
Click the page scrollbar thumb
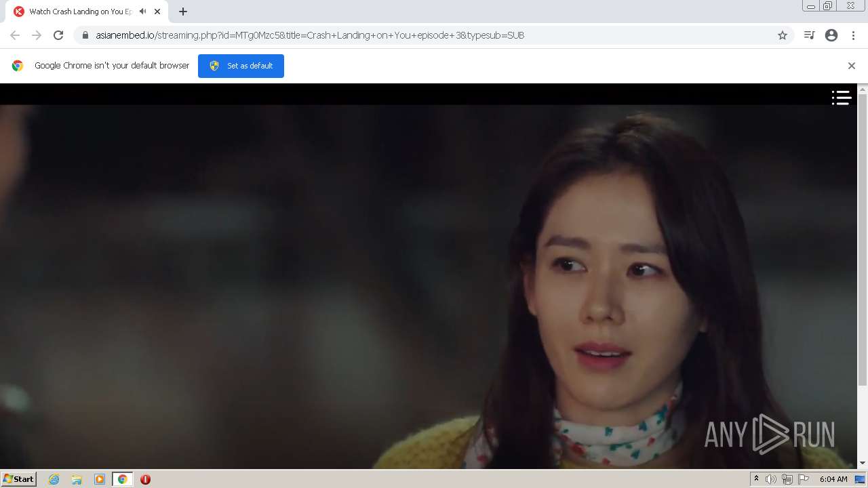(x=863, y=241)
